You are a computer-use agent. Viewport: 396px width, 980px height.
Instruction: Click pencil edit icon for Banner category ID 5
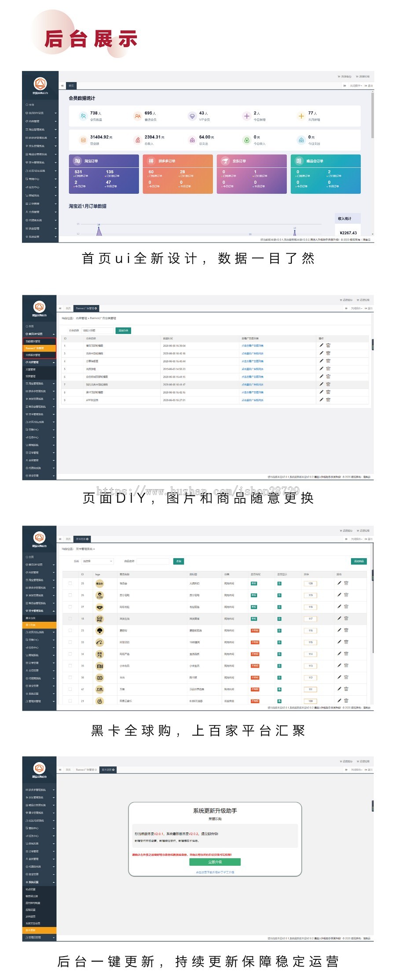click(x=321, y=369)
